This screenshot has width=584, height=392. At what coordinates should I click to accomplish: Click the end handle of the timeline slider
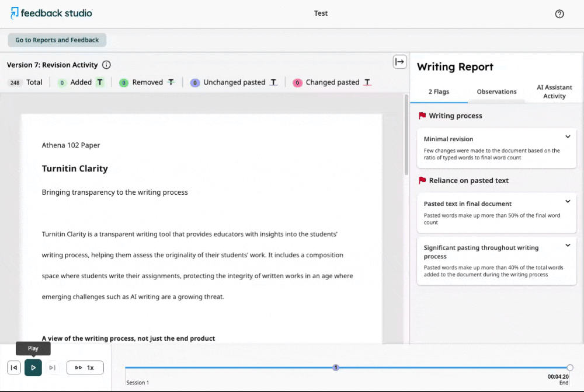pyautogui.click(x=570, y=367)
